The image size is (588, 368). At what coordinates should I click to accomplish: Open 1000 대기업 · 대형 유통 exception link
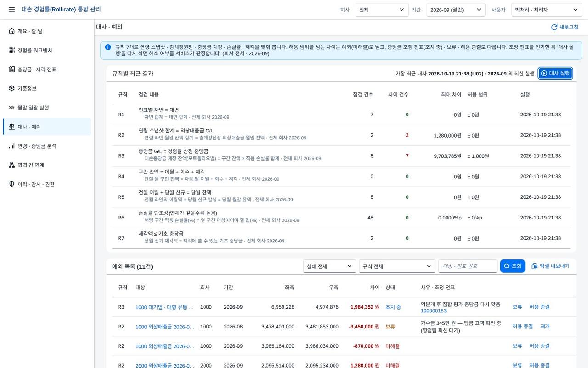coord(164,307)
